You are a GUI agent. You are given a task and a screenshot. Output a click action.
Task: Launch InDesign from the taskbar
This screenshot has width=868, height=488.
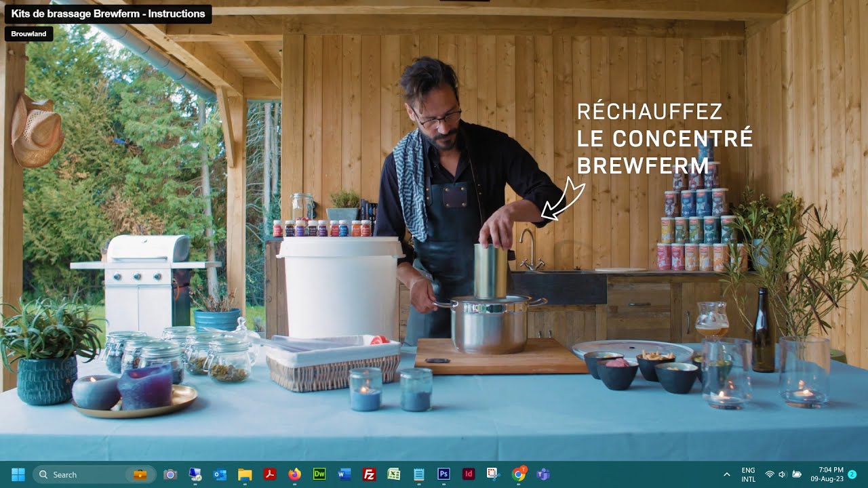click(x=469, y=474)
